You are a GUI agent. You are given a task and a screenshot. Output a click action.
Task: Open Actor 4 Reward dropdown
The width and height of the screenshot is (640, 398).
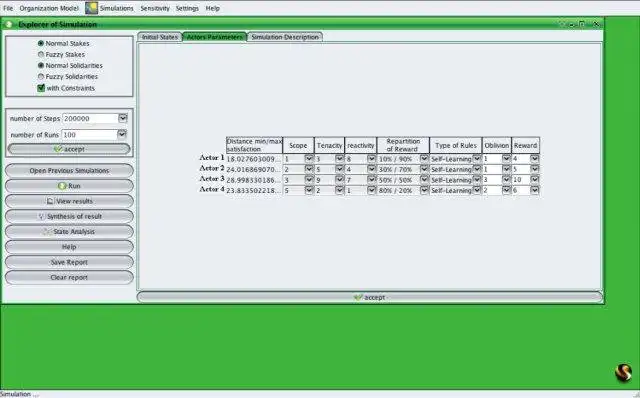pos(535,190)
